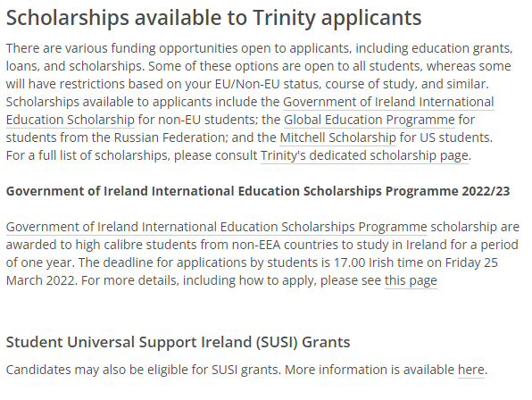
Task: Click the 'Student Universal Support Ireland (SUSI) Grants' heading
Action: pos(179,342)
